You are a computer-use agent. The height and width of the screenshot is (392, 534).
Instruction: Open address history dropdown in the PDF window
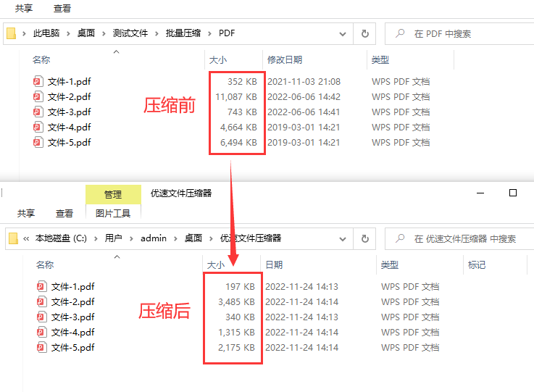[343, 34]
